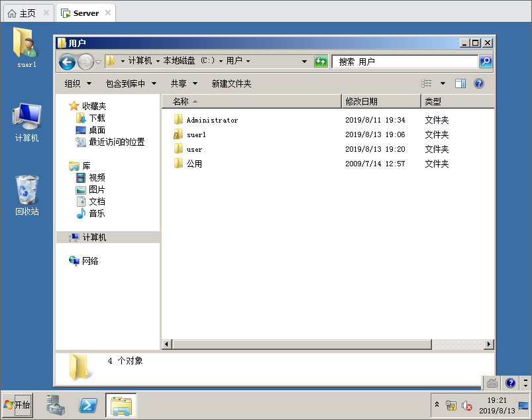Close the Server tab

(108, 13)
